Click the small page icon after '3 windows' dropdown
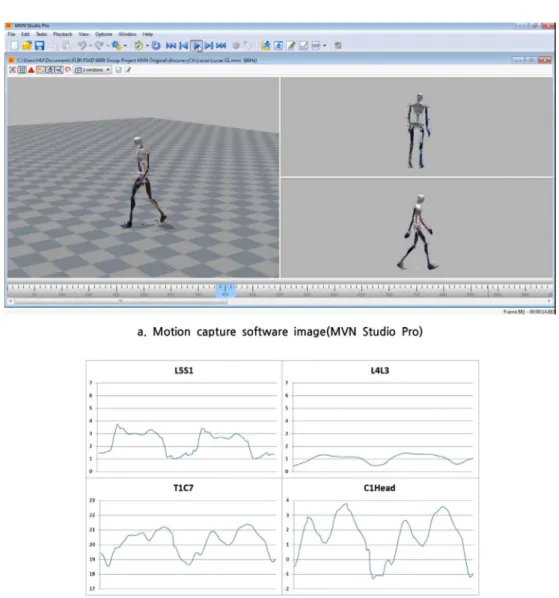The width and height of the screenshot is (559, 598). click(x=119, y=70)
